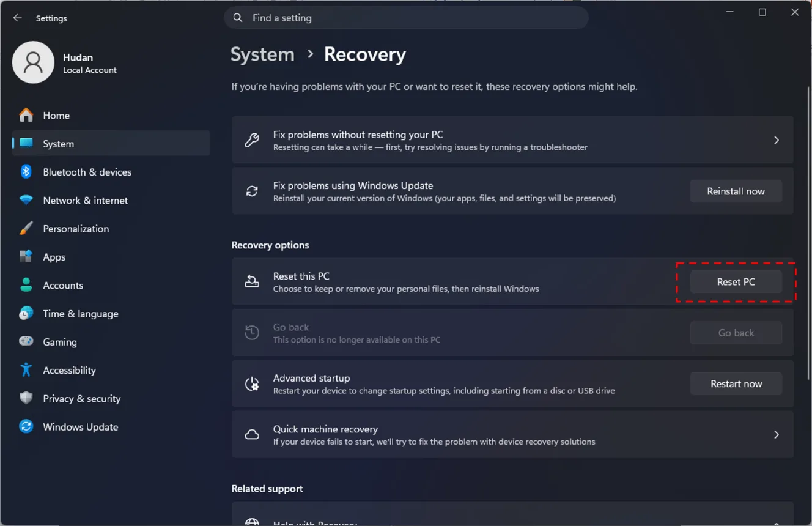Click the Quick machine recovery cloud icon
812x526 pixels.
252,435
